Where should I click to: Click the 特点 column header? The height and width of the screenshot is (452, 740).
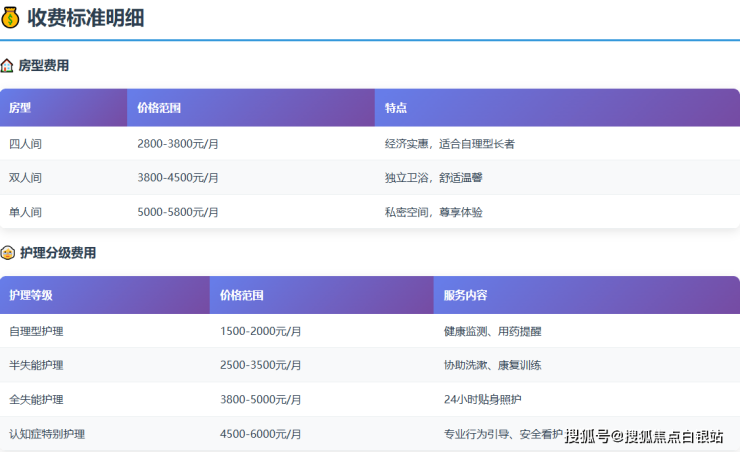click(x=396, y=108)
